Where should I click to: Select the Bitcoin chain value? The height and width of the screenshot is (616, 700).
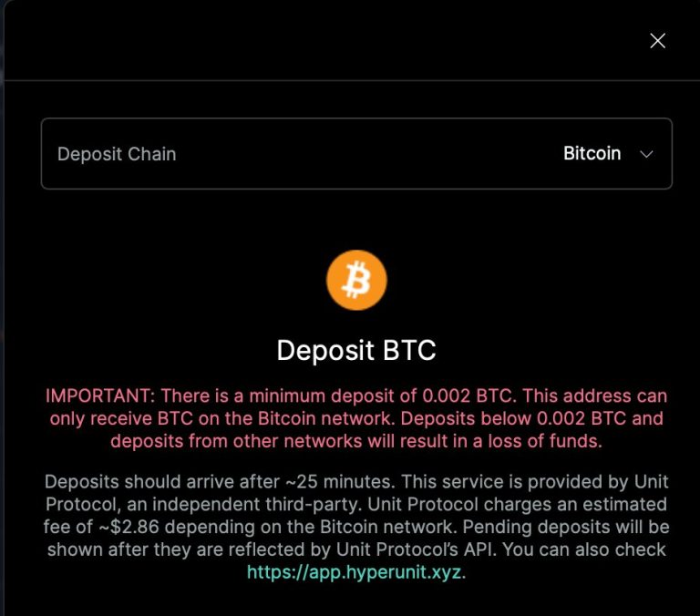tap(592, 154)
